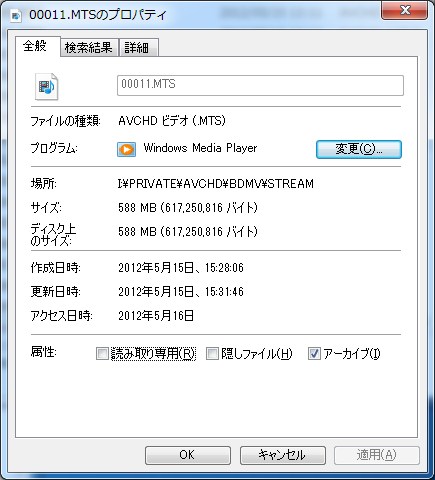The width and height of the screenshot is (435, 480).
Task: Click the 場所 label
Action: [x=44, y=183]
